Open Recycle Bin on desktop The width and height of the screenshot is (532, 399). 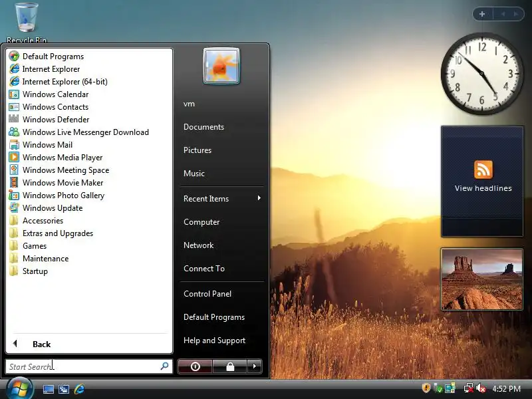pyautogui.click(x=26, y=23)
